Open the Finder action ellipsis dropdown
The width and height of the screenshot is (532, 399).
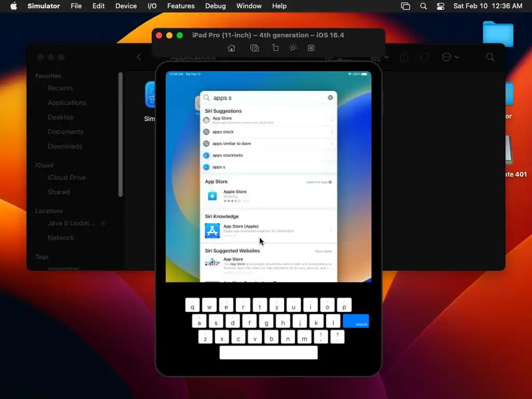click(450, 57)
